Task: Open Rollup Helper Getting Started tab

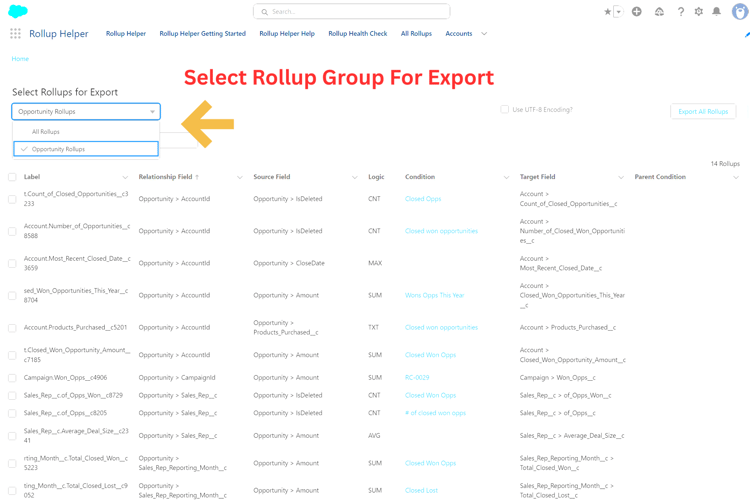Action: click(202, 33)
